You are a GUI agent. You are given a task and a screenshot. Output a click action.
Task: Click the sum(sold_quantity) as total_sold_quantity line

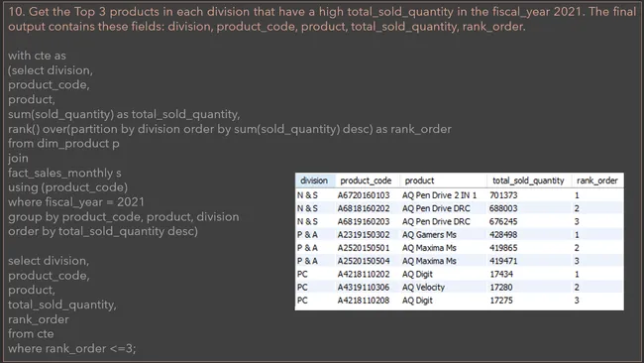tap(124, 114)
